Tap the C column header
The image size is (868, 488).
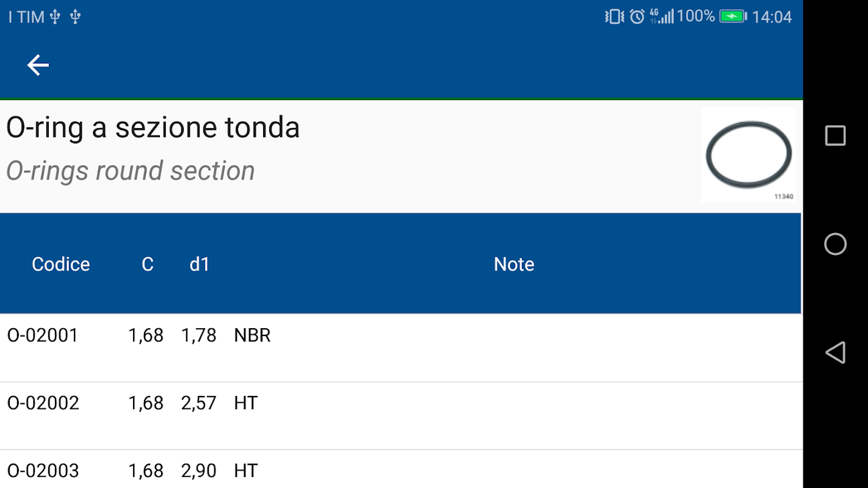[148, 264]
